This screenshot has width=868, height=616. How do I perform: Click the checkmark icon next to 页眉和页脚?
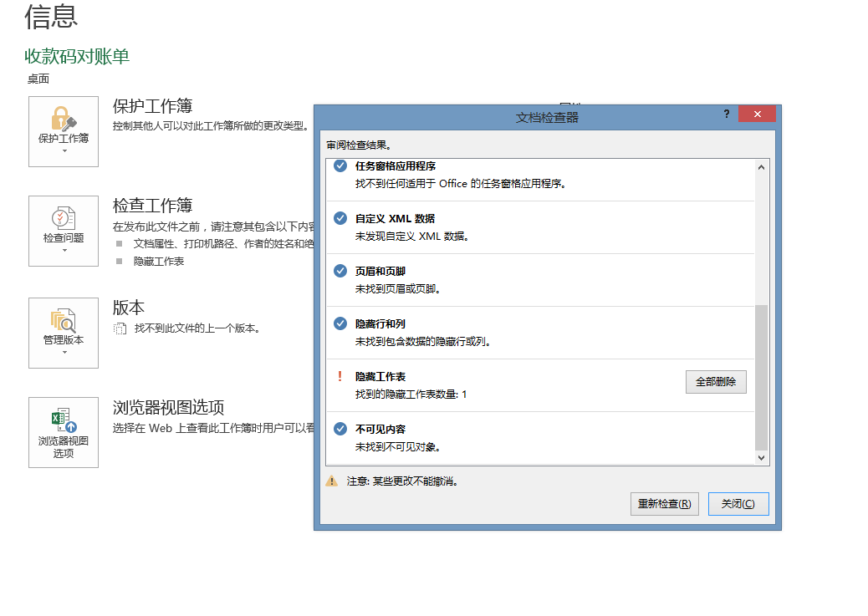coord(340,271)
